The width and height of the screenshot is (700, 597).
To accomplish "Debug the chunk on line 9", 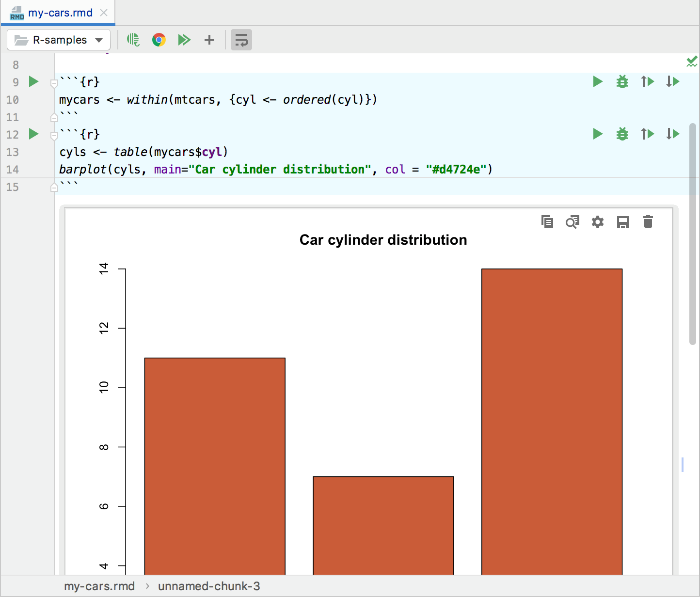I will pos(622,81).
